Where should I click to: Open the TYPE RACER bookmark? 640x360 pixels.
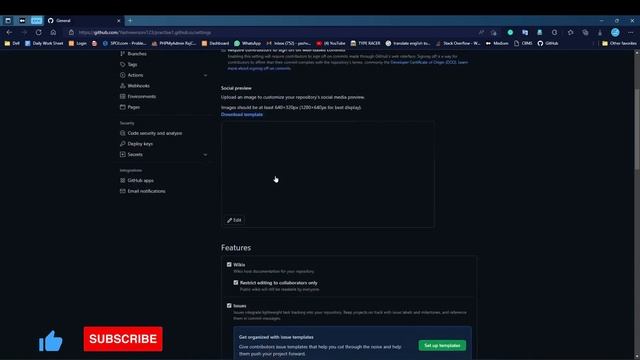tap(365, 43)
